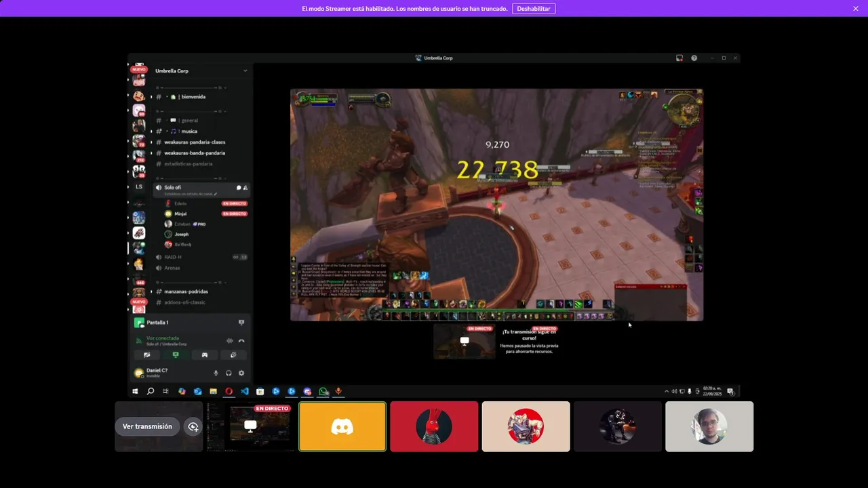Select the LS server in the sidebar

coord(139,187)
